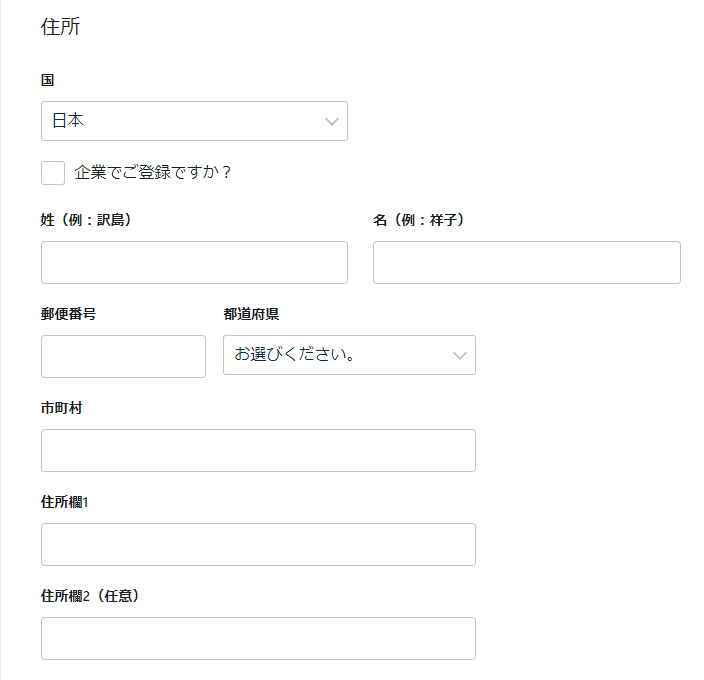Viewport: 704px width, 680px height.
Task: Tick the 企業でご登録ですか checkbox
Action: [53, 173]
